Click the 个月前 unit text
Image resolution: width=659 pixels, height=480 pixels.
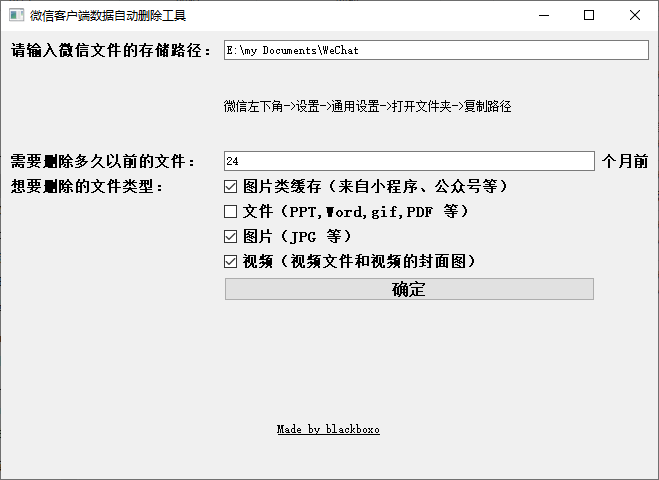(x=625, y=161)
